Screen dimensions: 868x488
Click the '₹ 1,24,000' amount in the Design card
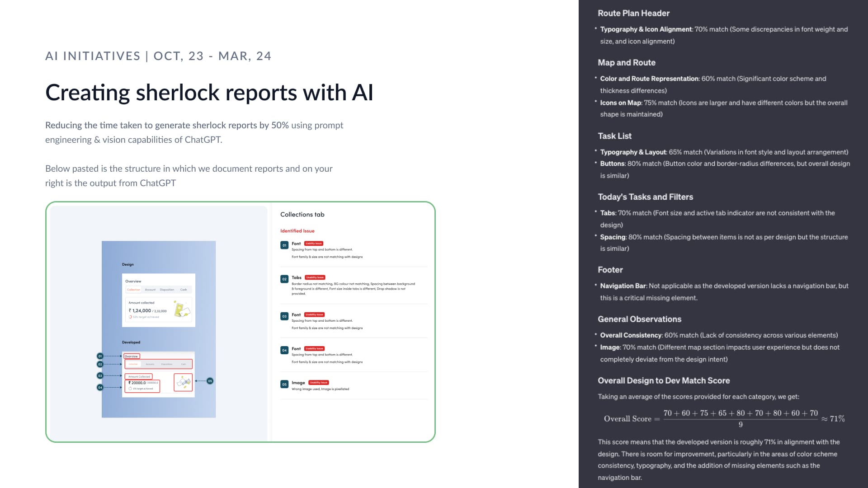pos(140,311)
